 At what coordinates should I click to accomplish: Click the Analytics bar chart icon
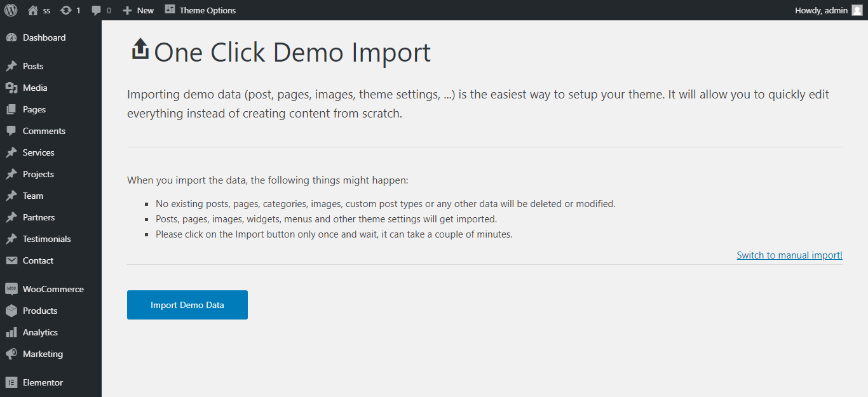click(11, 332)
